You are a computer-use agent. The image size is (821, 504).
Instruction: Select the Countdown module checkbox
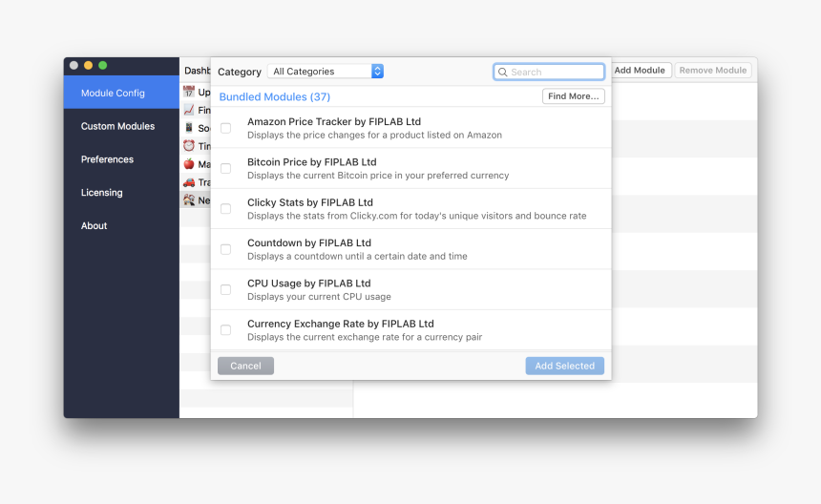tap(225, 249)
